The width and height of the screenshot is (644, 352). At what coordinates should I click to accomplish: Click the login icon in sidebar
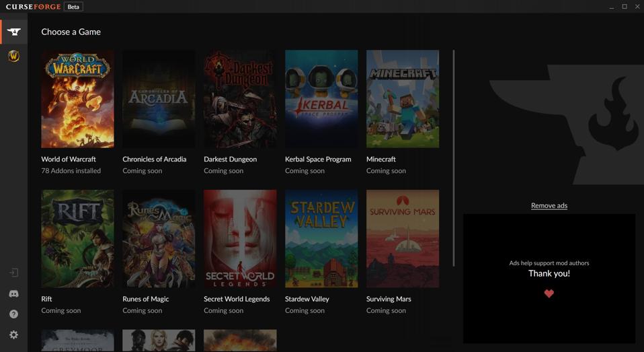click(13, 273)
